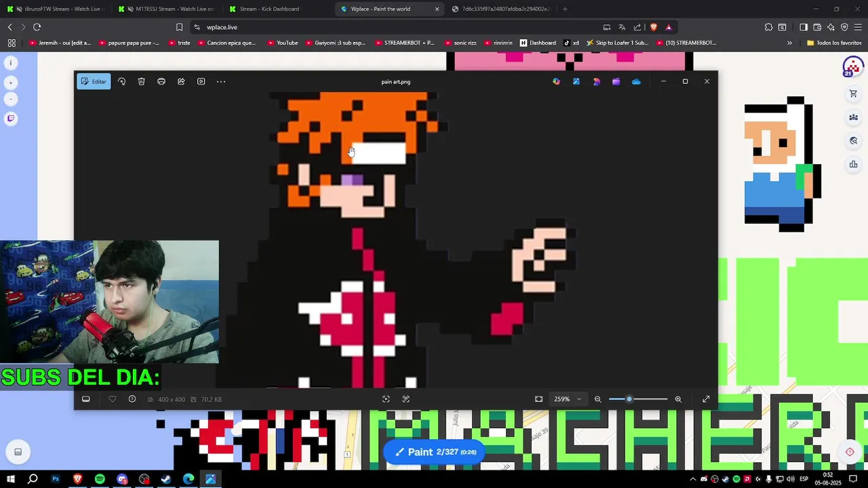This screenshot has width=868, height=488.
Task: Bookmark this page icon in address bar
Action: [179, 27]
